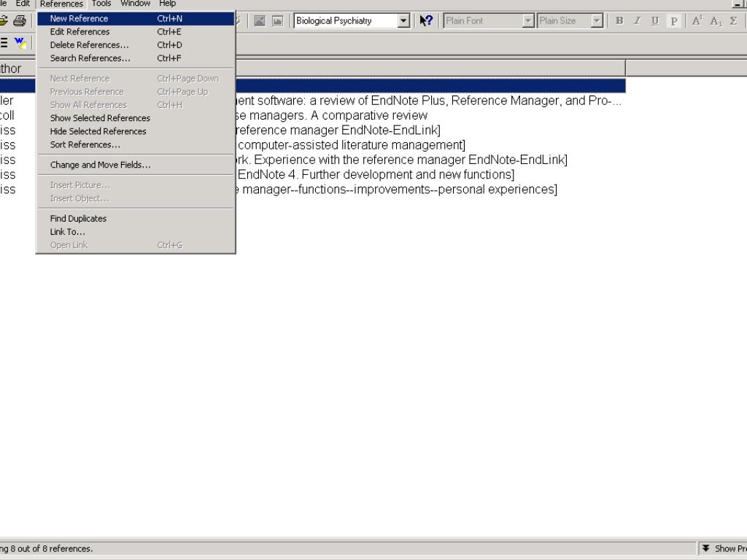
Task: Open the Window menu
Action: pyautogui.click(x=135, y=4)
